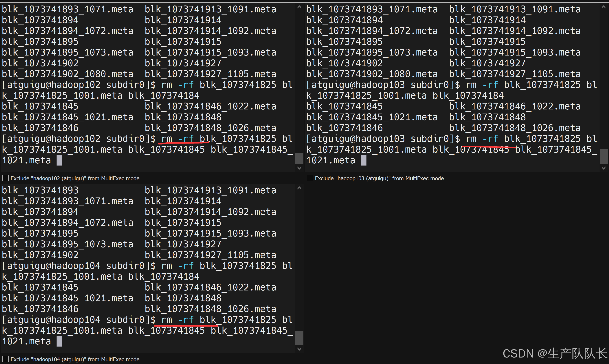Viewport: 609px width, 364px height.
Task: Click scroll-up arrow of the hadoop102 terminal pane
Action: click(x=299, y=7)
